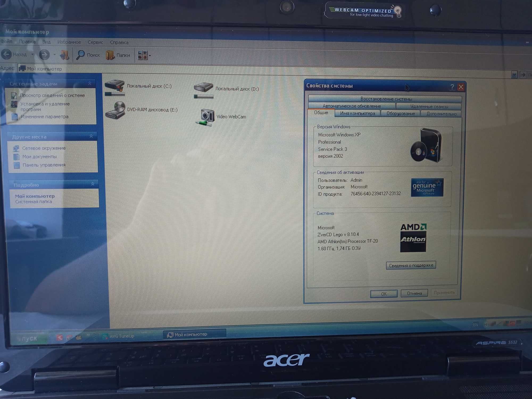The height and width of the screenshot is (399, 532).
Task: Click the My Documents sidebar icon
Action: (x=16, y=157)
